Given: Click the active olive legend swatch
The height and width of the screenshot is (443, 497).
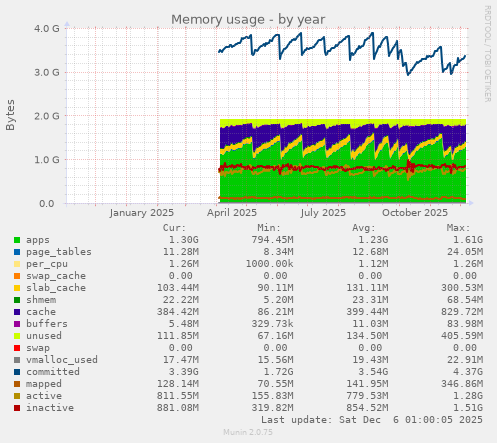Looking at the screenshot, I should click(17, 396).
